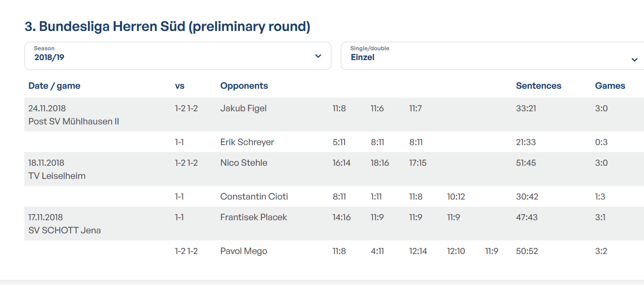Select opponent Frantisek Placek
Image resolution: width=644 pixels, height=285 pixels.
(x=253, y=217)
